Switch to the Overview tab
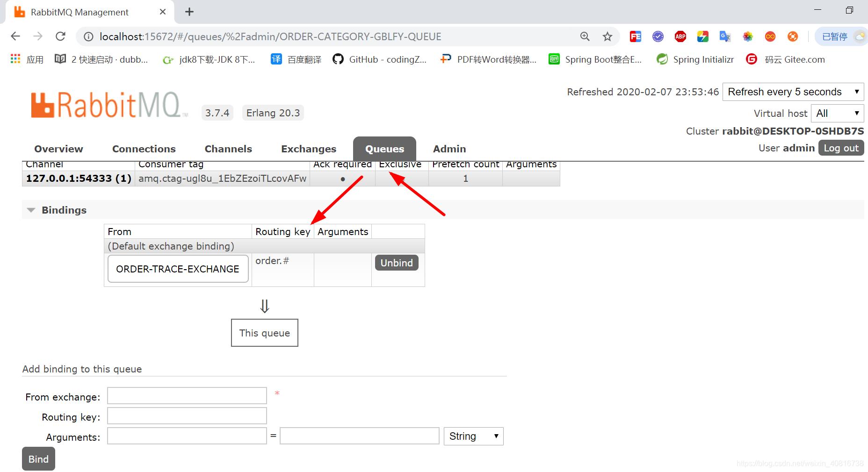The height and width of the screenshot is (472, 868). click(x=58, y=149)
